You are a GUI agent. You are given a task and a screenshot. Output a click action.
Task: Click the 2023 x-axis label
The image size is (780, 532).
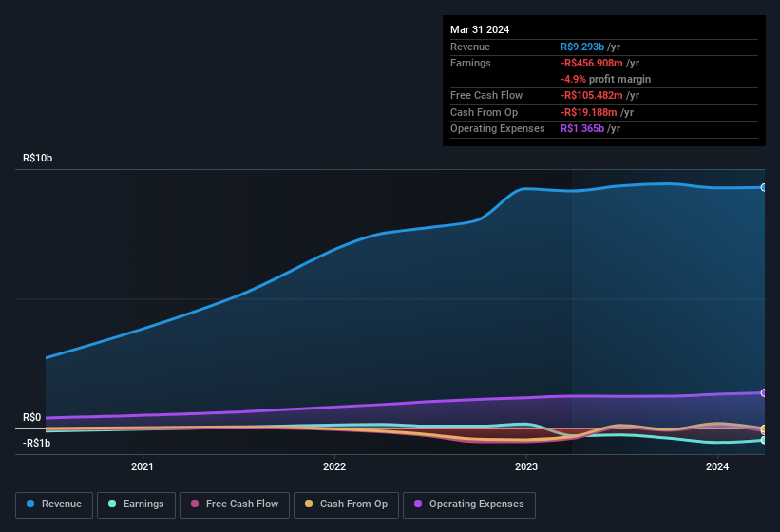click(526, 466)
